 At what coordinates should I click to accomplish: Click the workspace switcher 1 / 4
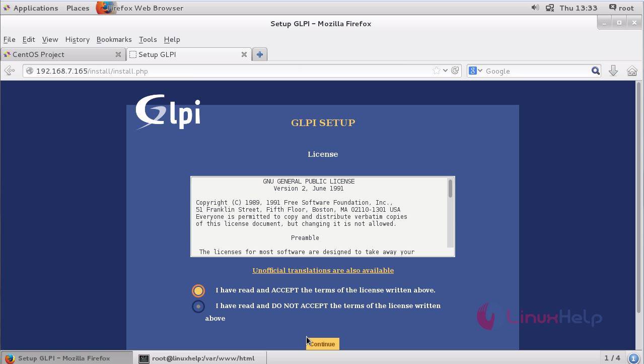612,358
